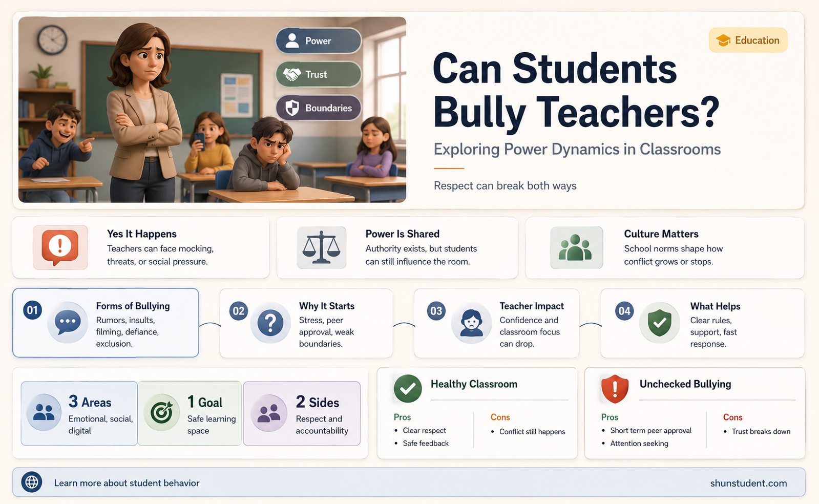Click the Education category tag

tap(748, 40)
